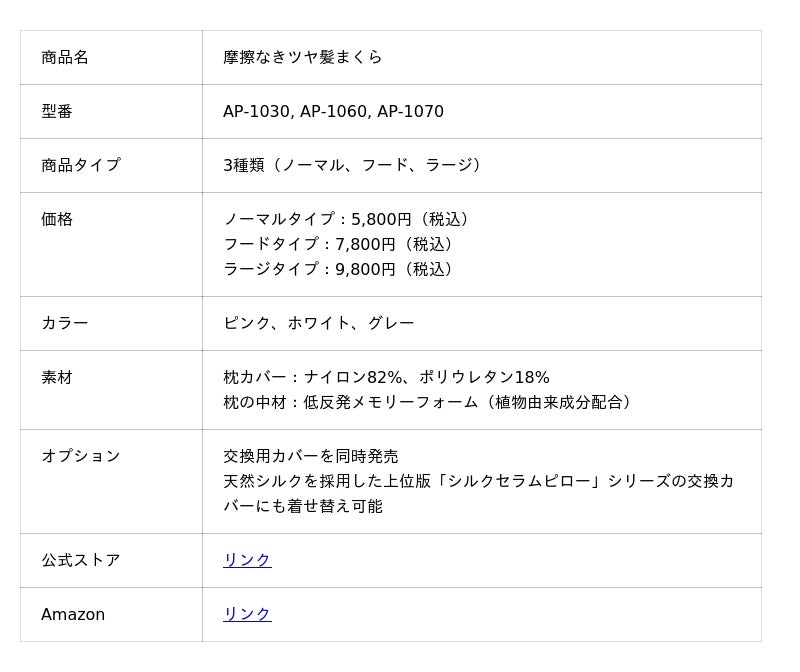This screenshot has height=672, width=800.
Task: Select the フードタイプ 7,800円 price line
Action: point(339,244)
